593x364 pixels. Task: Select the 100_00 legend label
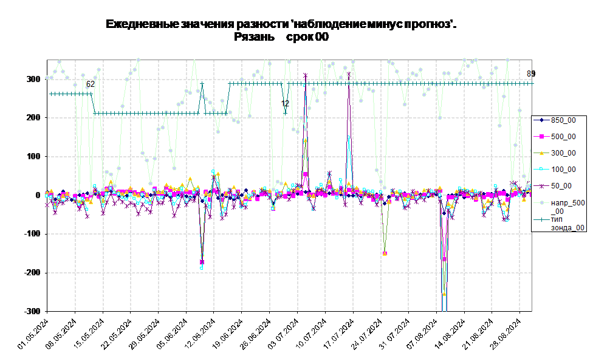563,169
